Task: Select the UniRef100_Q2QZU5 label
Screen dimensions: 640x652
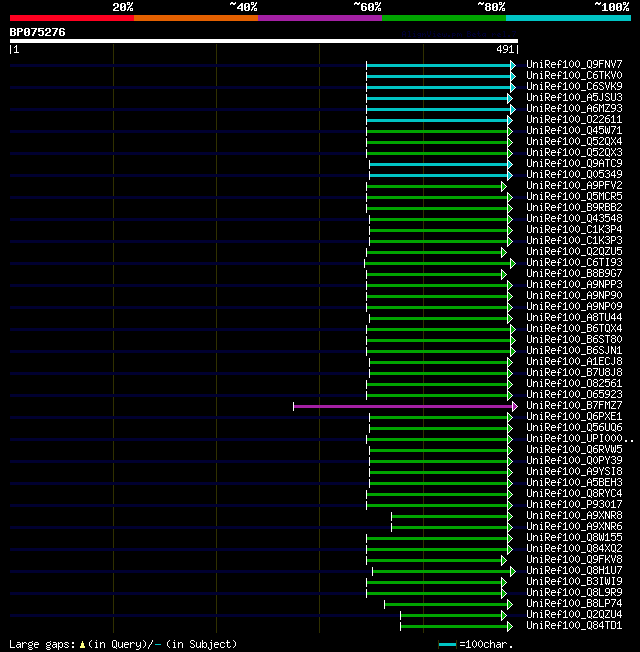Action: coord(574,252)
